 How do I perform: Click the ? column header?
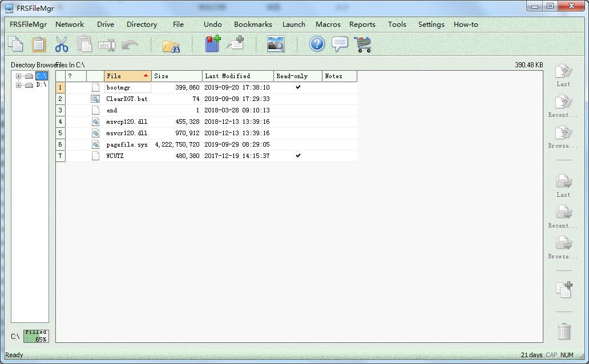click(x=76, y=76)
